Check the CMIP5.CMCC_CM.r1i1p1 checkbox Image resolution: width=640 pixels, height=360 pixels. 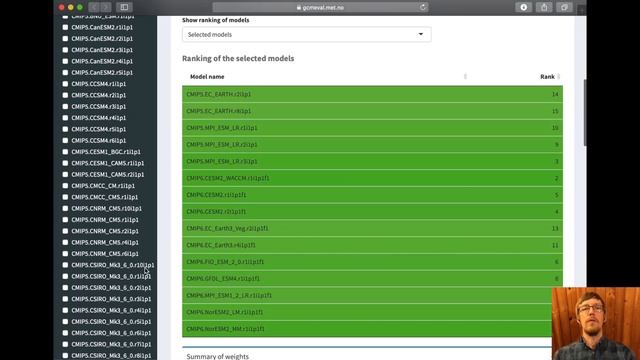click(65, 186)
